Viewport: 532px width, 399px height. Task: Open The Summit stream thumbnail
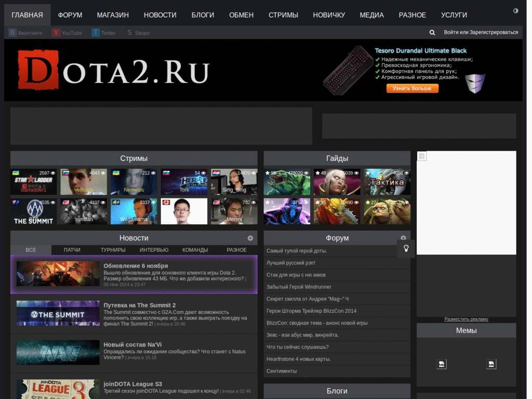click(33, 211)
